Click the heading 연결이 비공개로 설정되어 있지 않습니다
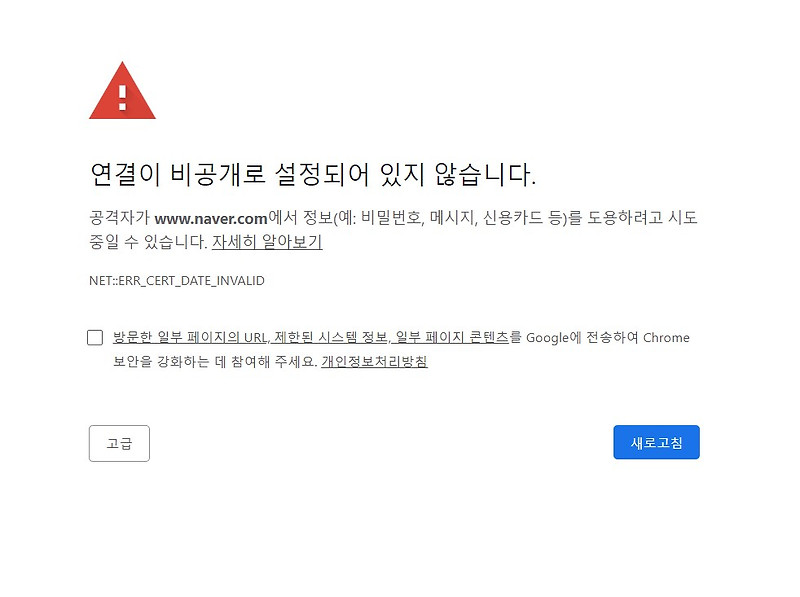The image size is (800, 597). [x=313, y=175]
